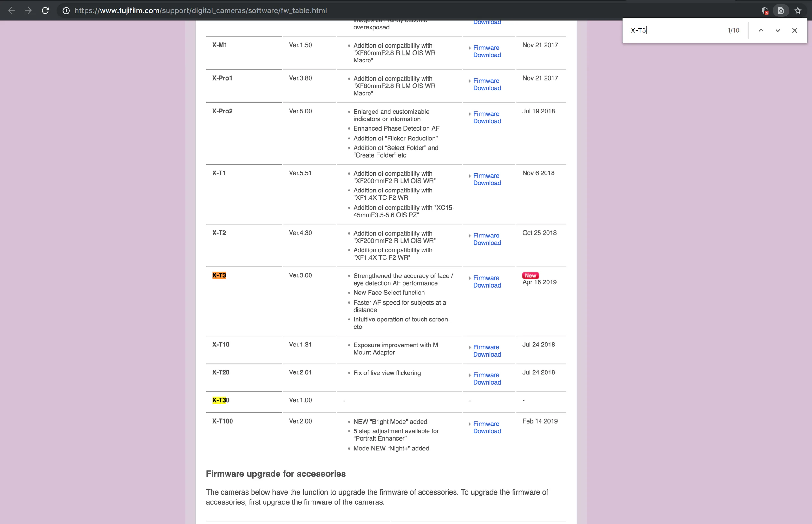
Task: Click the address bar URL
Action: 201,10
